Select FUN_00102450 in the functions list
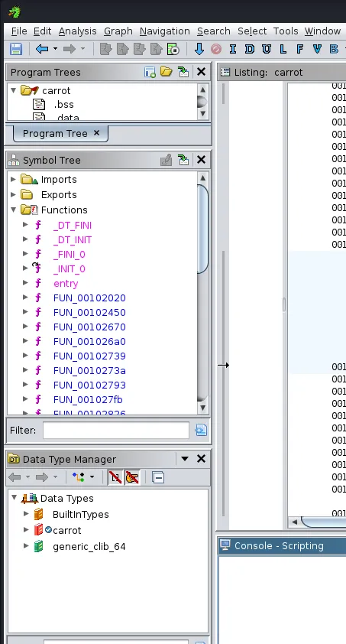 pyautogui.click(x=89, y=313)
